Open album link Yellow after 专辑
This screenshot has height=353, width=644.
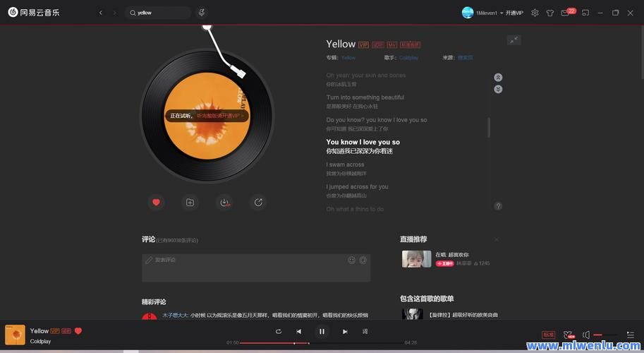pos(348,57)
